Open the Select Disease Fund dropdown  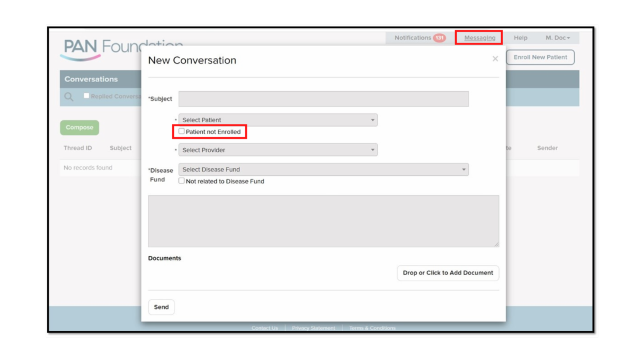coord(323,169)
